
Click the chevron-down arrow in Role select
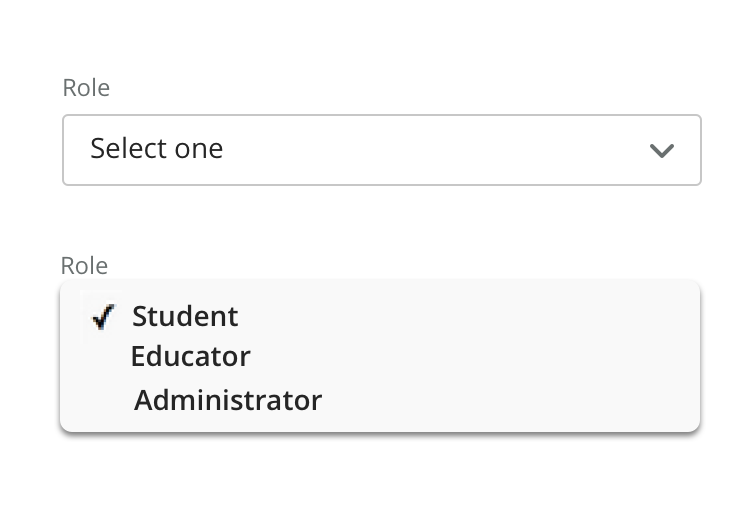[x=661, y=150]
